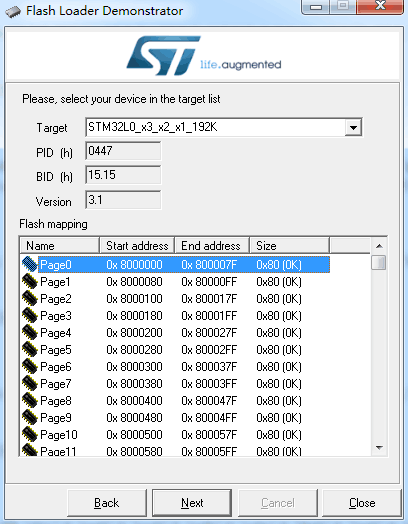The image size is (408, 524).
Task: Click the STM32L0_x3_x2_x1_192K target combo box
Action: 224,127
